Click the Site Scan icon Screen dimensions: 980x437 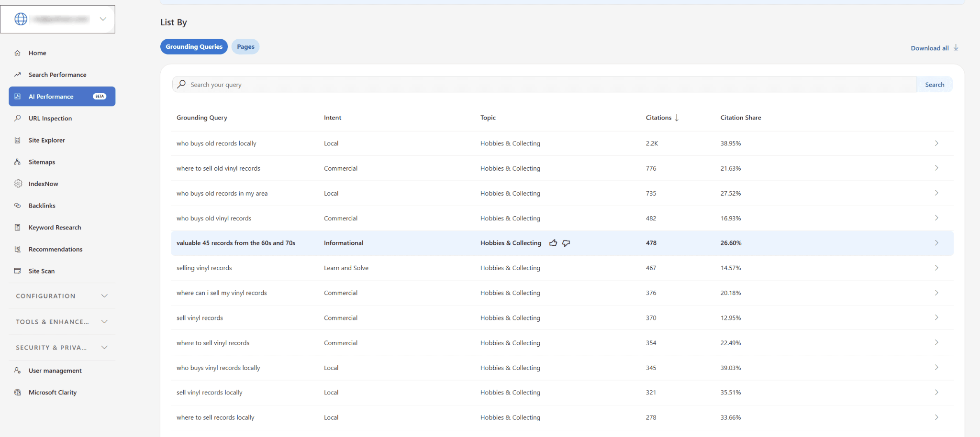click(18, 271)
